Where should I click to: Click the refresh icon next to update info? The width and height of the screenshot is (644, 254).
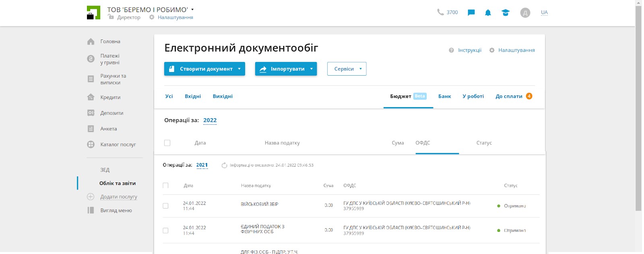pyautogui.click(x=225, y=165)
